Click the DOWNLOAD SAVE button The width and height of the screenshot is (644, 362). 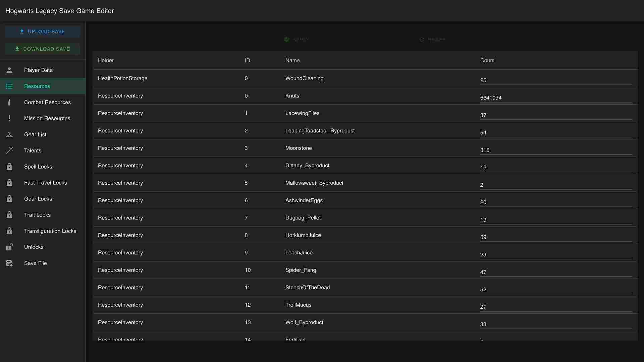point(43,49)
